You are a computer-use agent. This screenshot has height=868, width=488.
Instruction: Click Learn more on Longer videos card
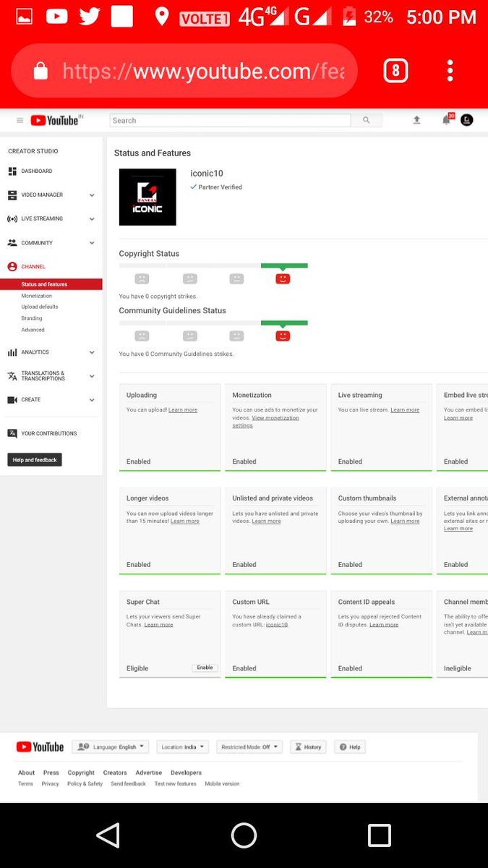(x=185, y=522)
